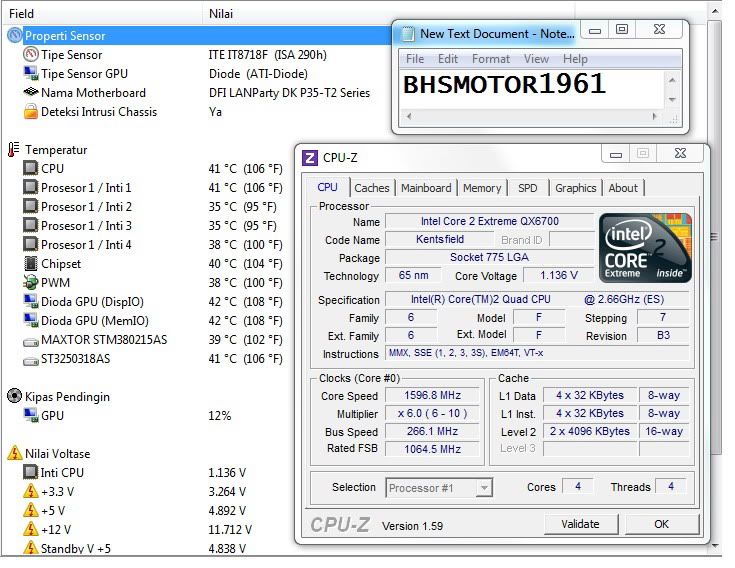Viewport: 735px width, 568px height.
Task: Open the Notepad Help menu
Action: pyautogui.click(x=575, y=59)
